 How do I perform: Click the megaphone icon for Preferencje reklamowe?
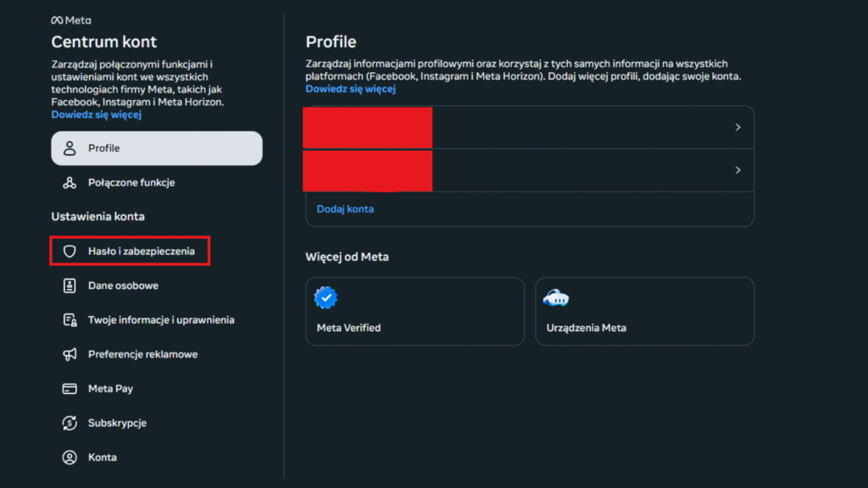(x=70, y=354)
